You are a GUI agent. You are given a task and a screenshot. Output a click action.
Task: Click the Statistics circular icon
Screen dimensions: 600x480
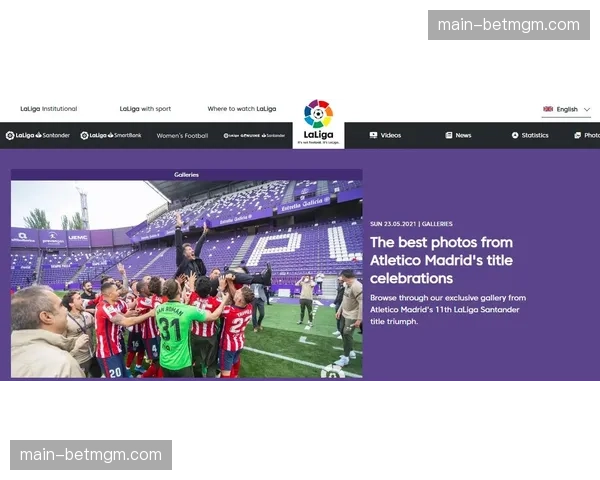[515, 135]
